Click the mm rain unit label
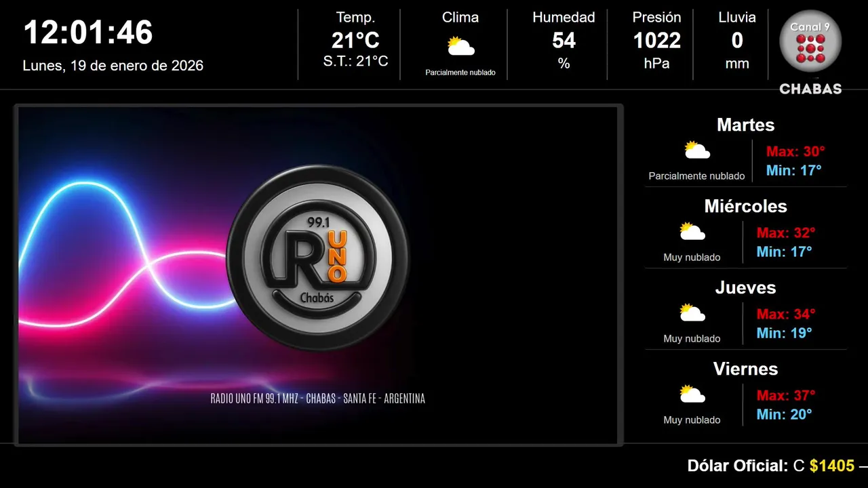 click(737, 64)
